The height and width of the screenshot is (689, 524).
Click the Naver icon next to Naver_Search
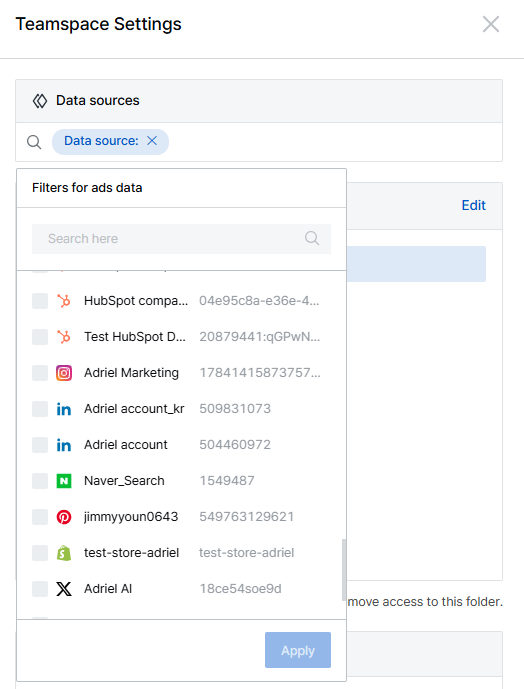coord(64,481)
